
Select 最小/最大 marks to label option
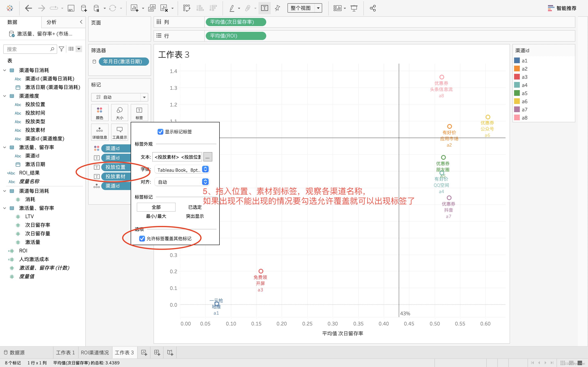(x=156, y=216)
